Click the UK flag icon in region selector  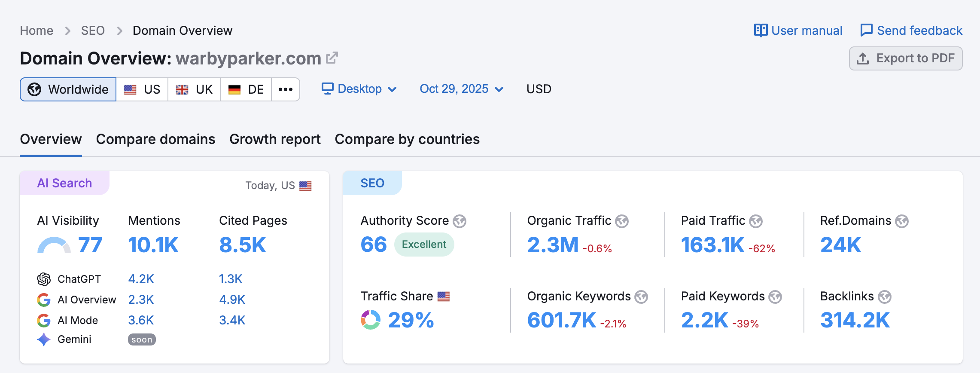[x=182, y=89]
